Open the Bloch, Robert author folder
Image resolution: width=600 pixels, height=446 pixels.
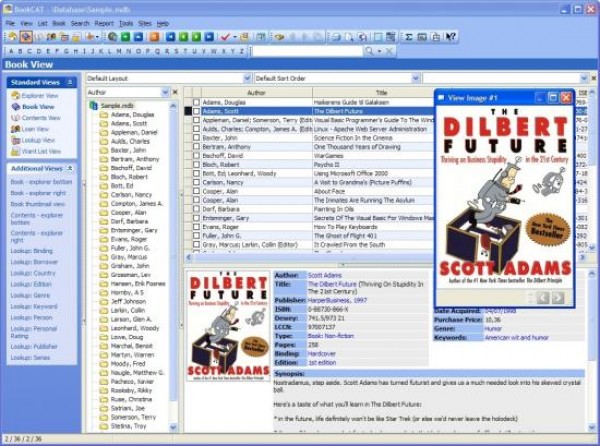104,177
